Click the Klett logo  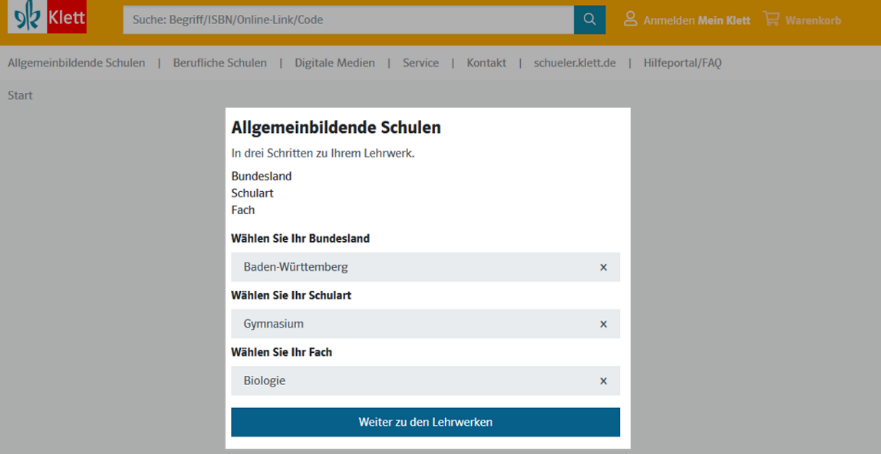point(48,18)
